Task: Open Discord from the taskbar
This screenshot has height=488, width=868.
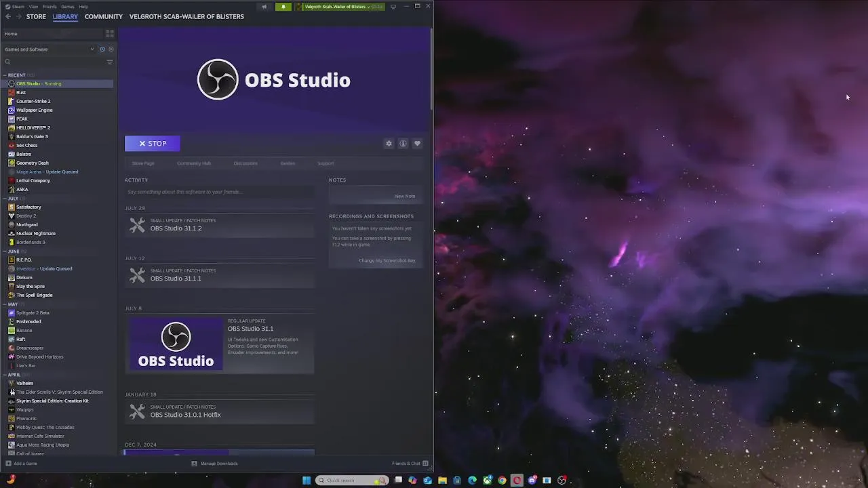Action: tap(532, 481)
